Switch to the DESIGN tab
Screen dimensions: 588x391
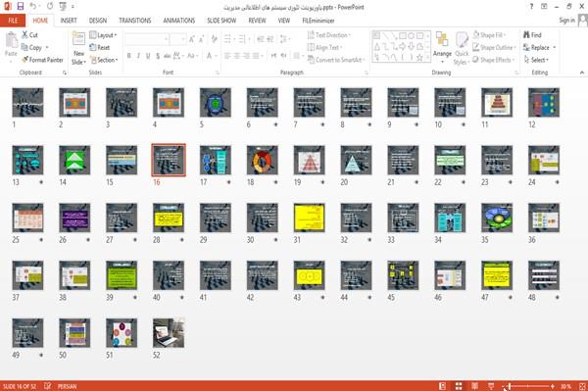98,21
